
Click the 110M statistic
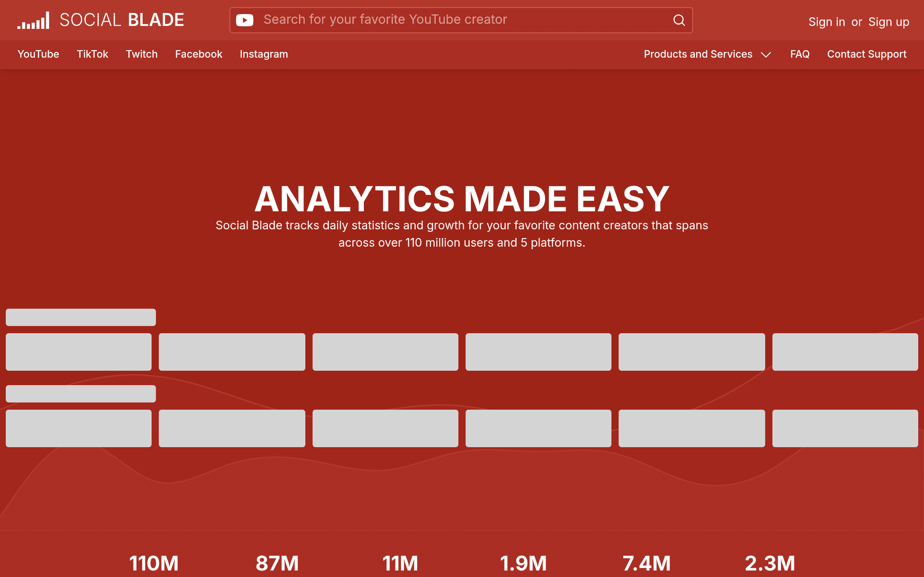coord(153,563)
